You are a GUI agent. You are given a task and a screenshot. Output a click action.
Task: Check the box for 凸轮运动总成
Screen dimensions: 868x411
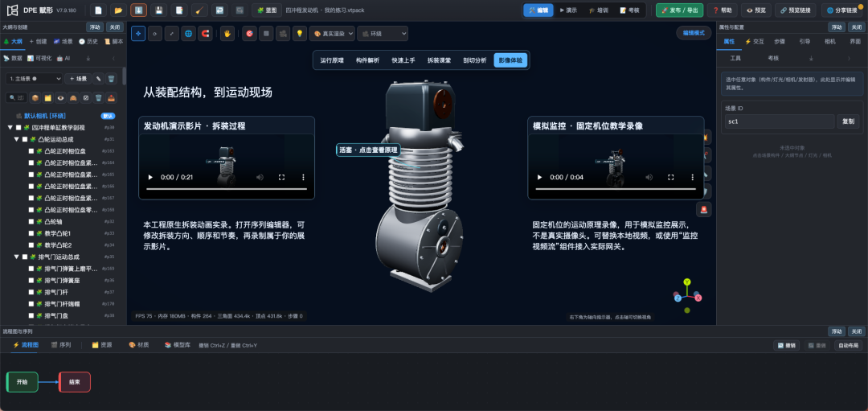coord(25,139)
